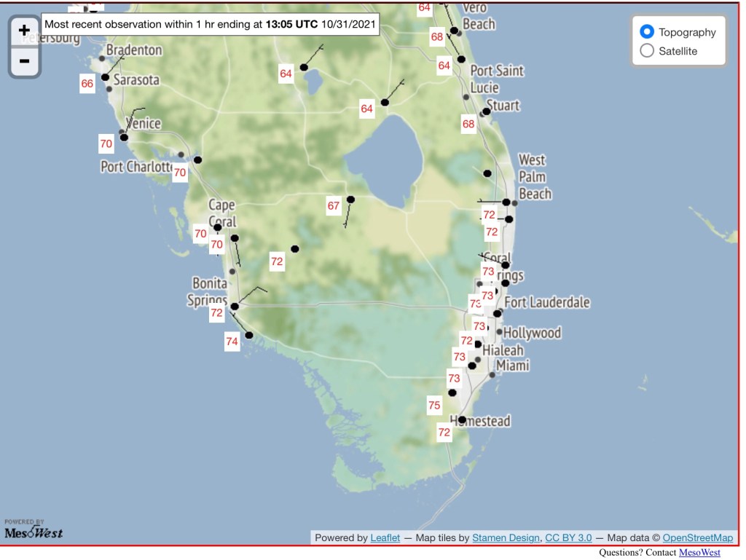The height and width of the screenshot is (560, 746).
Task: Click the Bonita Springs station marker
Action: click(x=235, y=307)
